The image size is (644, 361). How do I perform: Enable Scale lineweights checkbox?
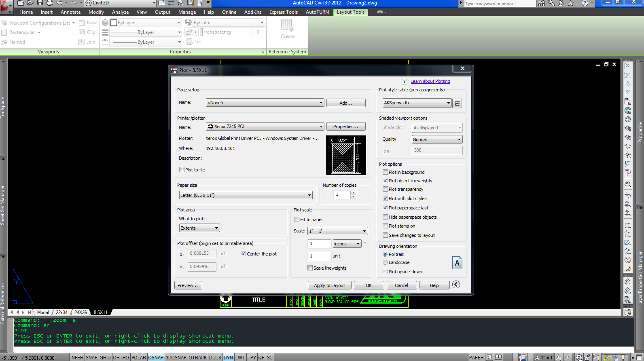[x=310, y=268]
